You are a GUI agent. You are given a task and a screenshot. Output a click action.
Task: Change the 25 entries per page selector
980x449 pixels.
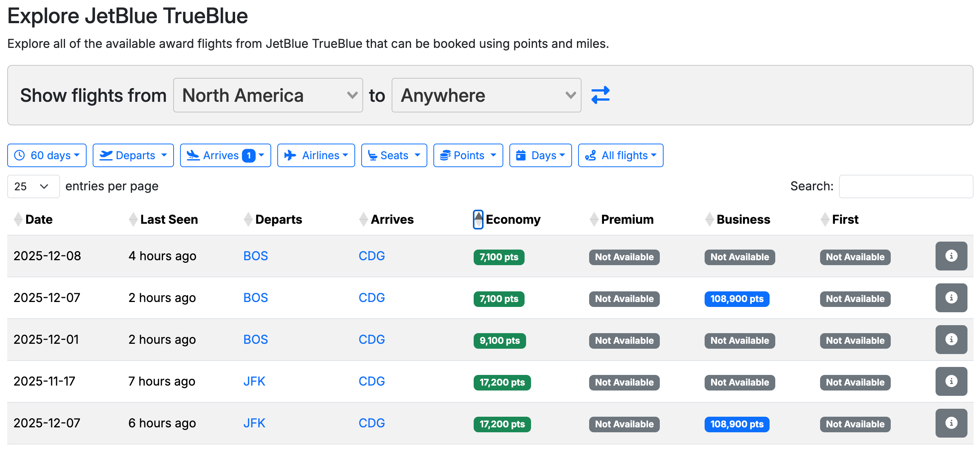[x=33, y=187]
